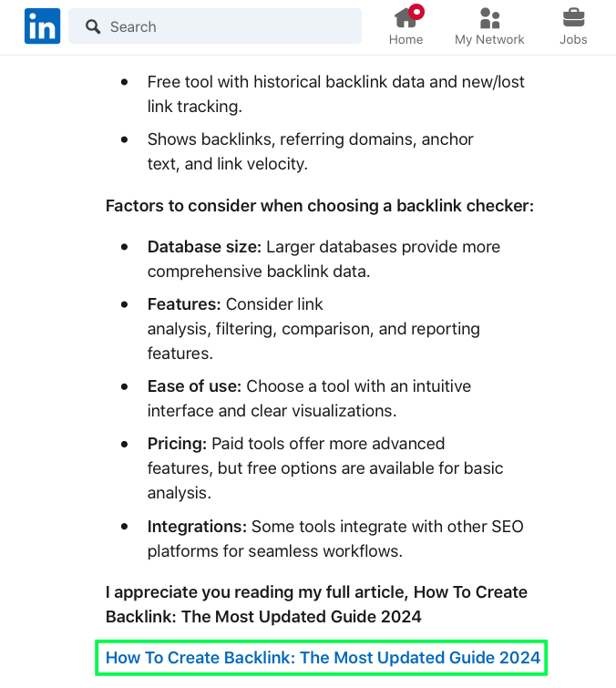Click the magnifying glass search icon
The image size is (616, 688).
click(x=93, y=26)
